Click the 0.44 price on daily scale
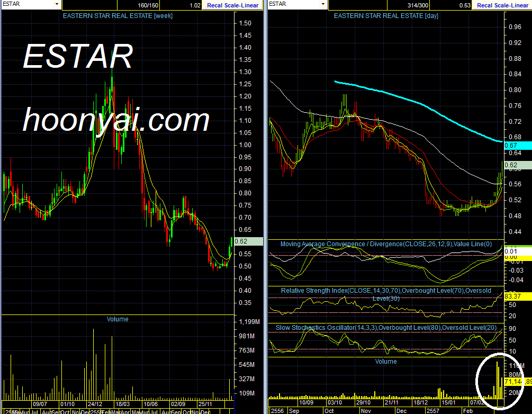Image resolution: width=532 pixels, height=414 pixels. click(x=515, y=232)
